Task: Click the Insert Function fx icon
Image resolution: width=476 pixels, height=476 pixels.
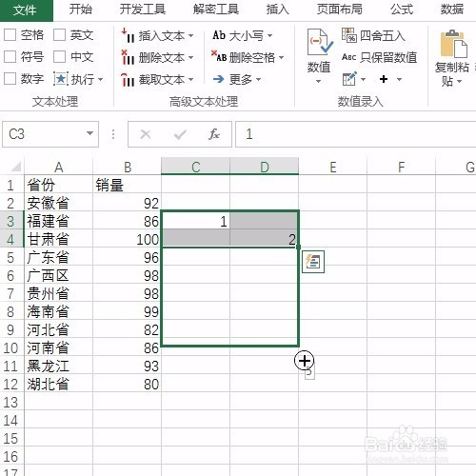Action: [x=214, y=134]
